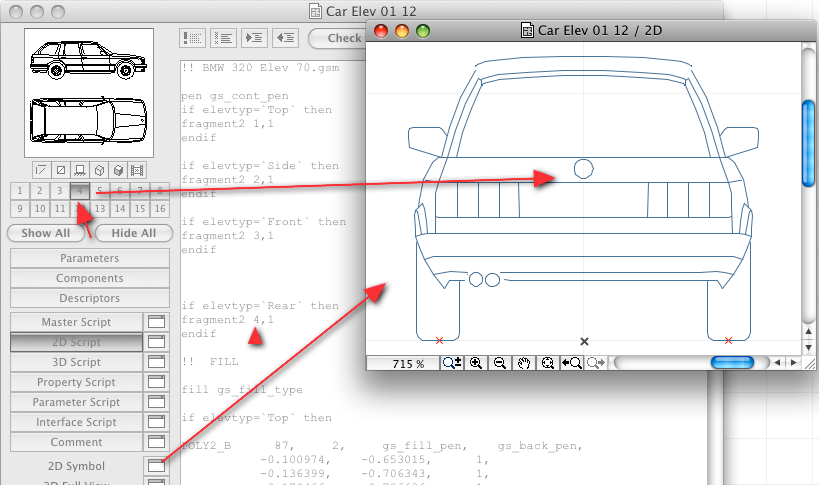Click the plus-minus zoom magnifier in the 2D window
819x485 pixels.
coord(452,363)
